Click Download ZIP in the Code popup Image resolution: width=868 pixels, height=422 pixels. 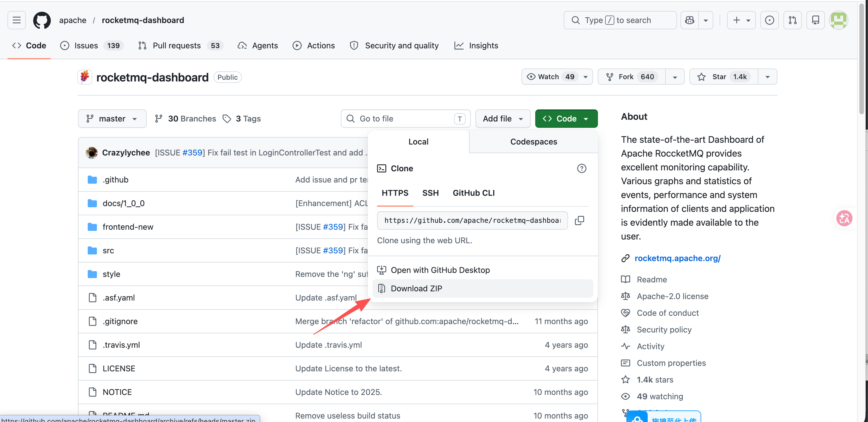(483, 289)
